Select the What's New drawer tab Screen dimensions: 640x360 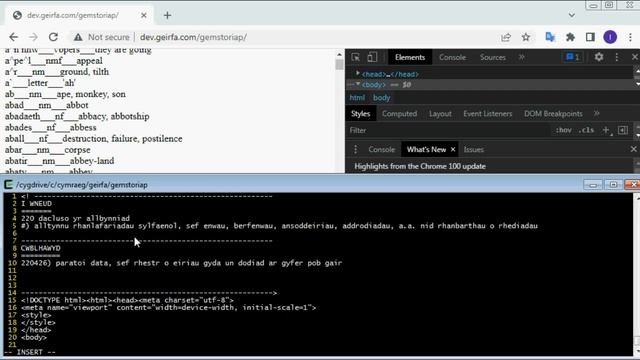[426, 149]
